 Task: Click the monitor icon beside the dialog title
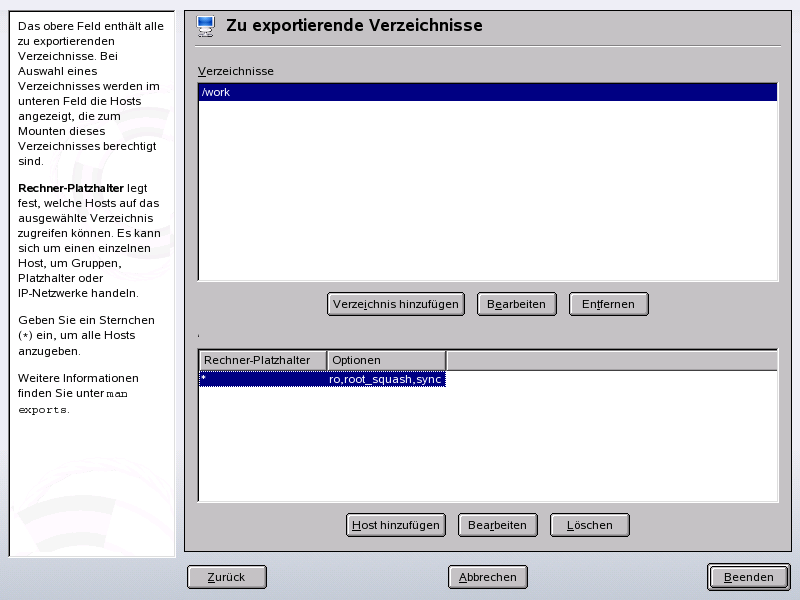coord(205,26)
